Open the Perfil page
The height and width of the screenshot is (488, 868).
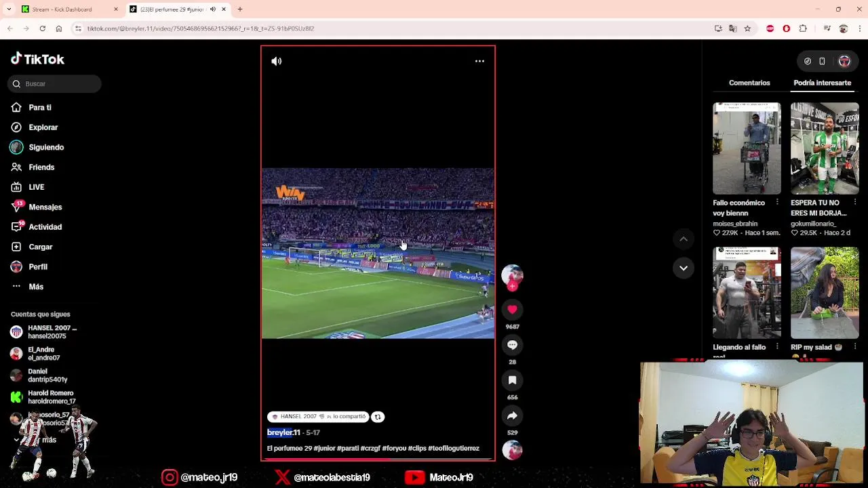pyautogui.click(x=29, y=266)
